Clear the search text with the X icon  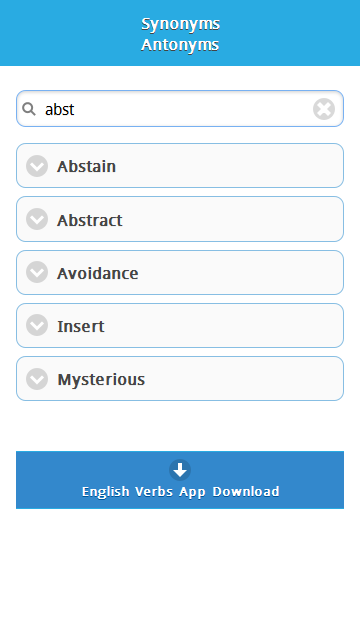point(324,109)
